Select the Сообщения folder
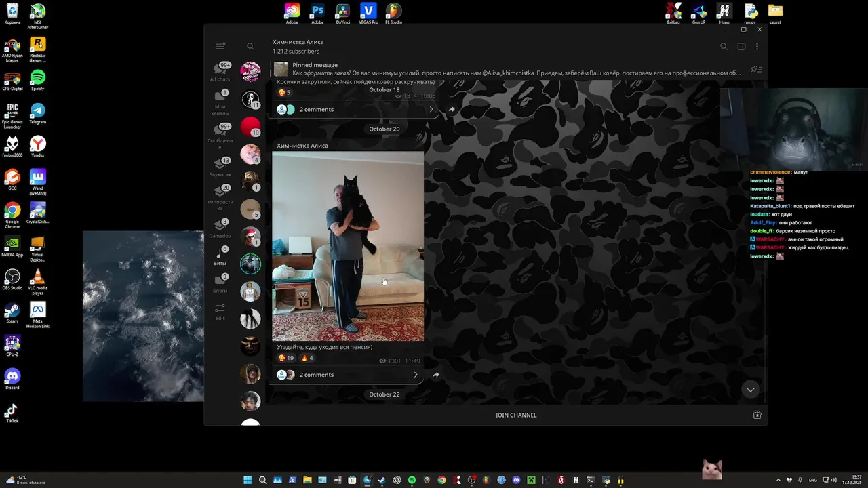 (220, 136)
